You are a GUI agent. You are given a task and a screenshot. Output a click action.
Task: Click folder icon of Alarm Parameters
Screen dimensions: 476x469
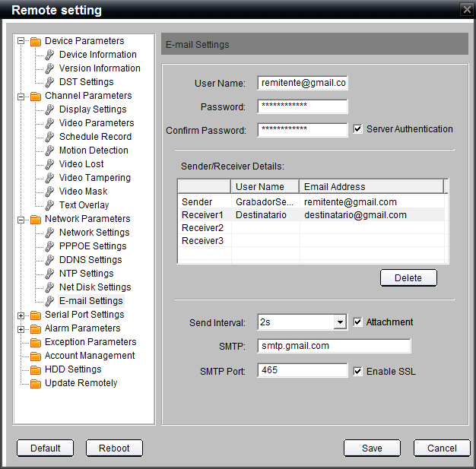pos(36,328)
